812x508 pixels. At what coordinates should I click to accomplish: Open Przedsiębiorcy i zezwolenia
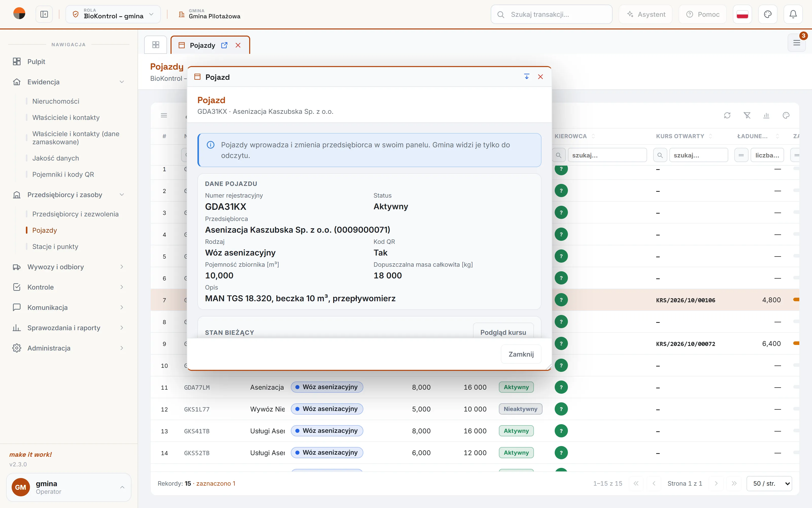76,214
